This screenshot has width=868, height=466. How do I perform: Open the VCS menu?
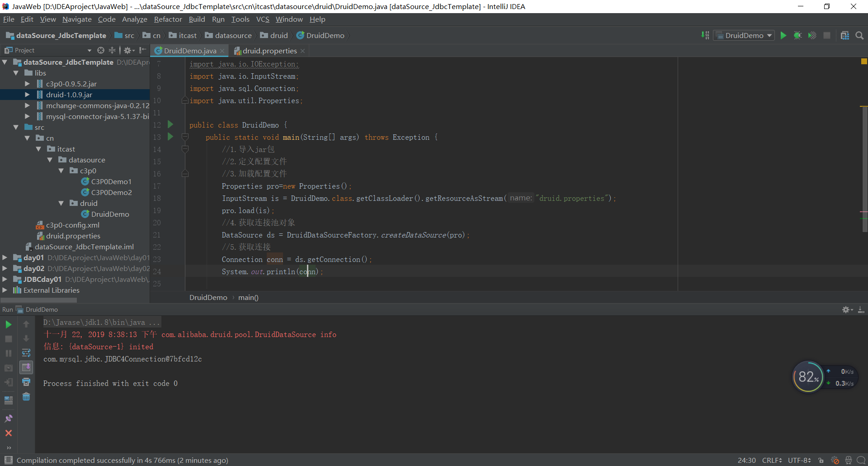263,19
